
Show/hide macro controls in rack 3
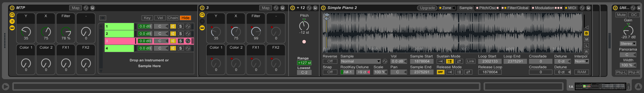pyautogui.click(x=202, y=15)
